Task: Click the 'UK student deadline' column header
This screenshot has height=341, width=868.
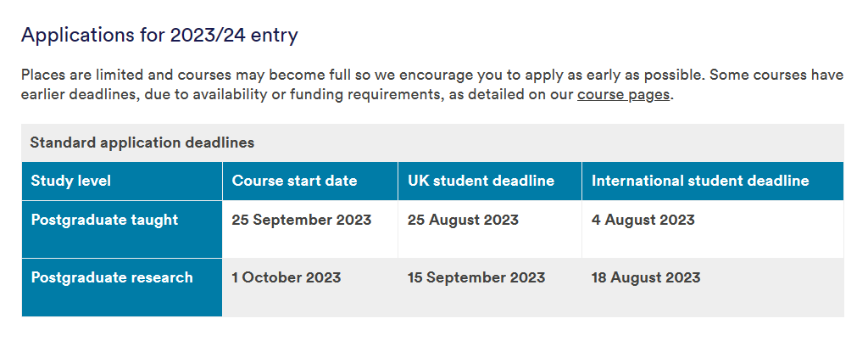Action: [481, 181]
